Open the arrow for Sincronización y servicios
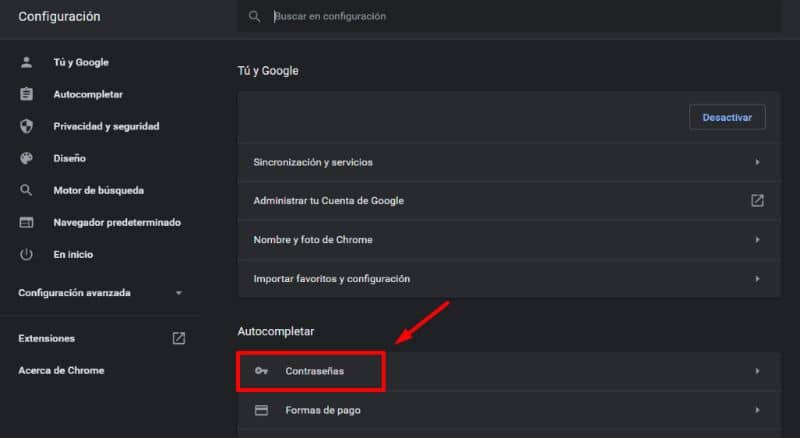 pos(757,162)
